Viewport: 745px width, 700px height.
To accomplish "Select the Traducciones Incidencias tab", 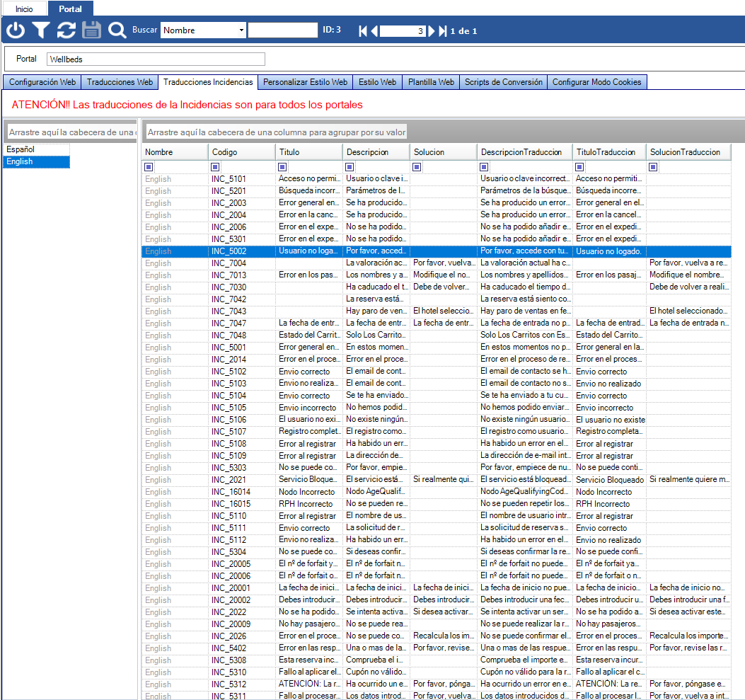I will pyautogui.click(x=208, y=82).
